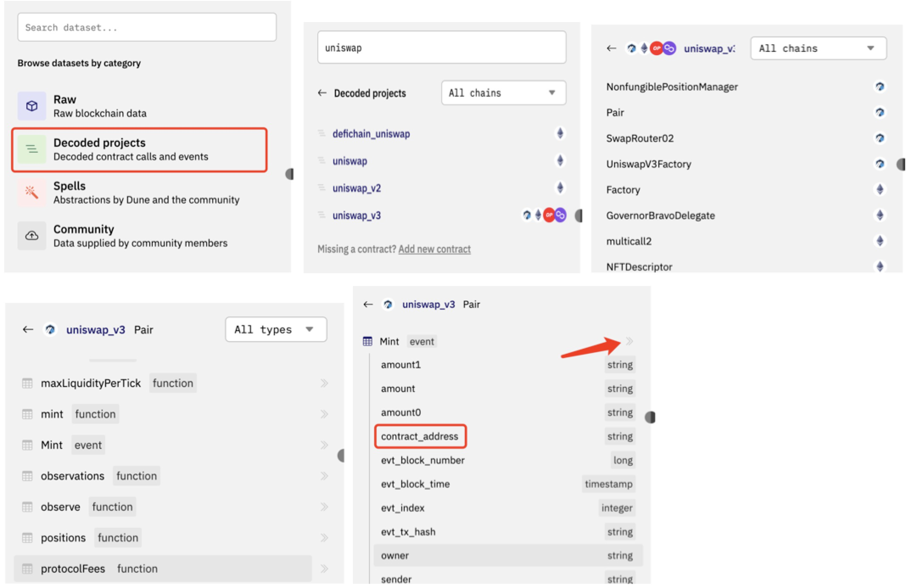Open the uniswap_v2 project
Image resolution: width=912 pixels, height=588 pixels.
pyautogui.click(x=357, y=188)
